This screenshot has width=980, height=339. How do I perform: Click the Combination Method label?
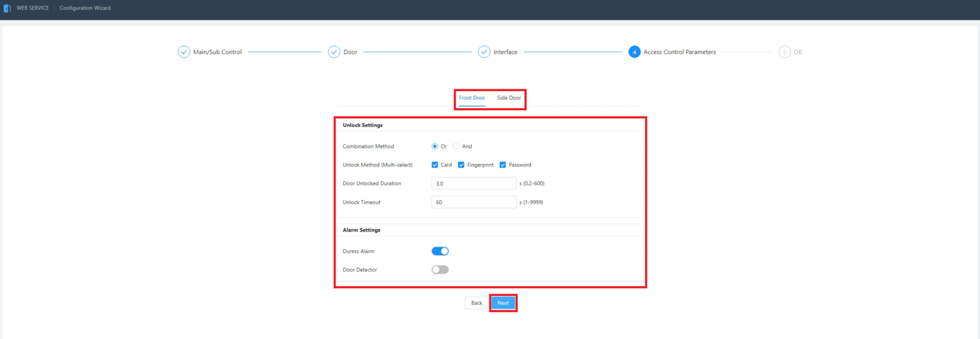368,146
